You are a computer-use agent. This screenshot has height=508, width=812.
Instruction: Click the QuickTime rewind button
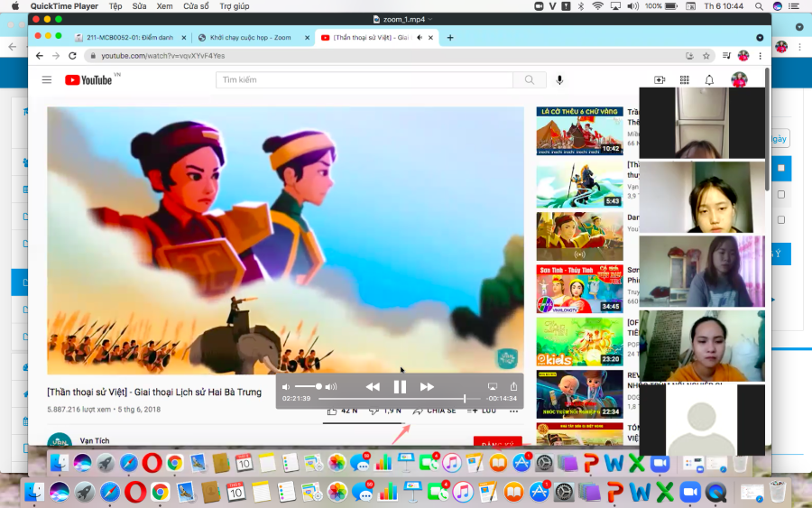pos(373,387)
